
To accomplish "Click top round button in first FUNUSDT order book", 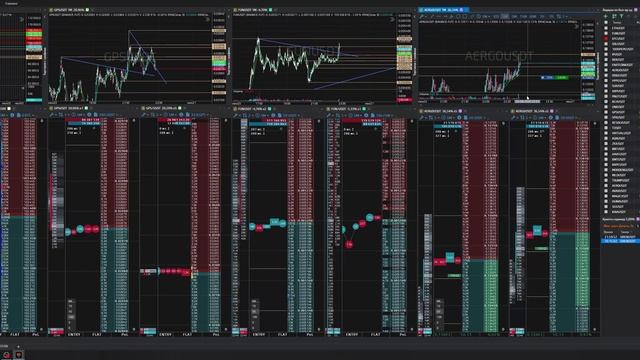I will [319, 121].
